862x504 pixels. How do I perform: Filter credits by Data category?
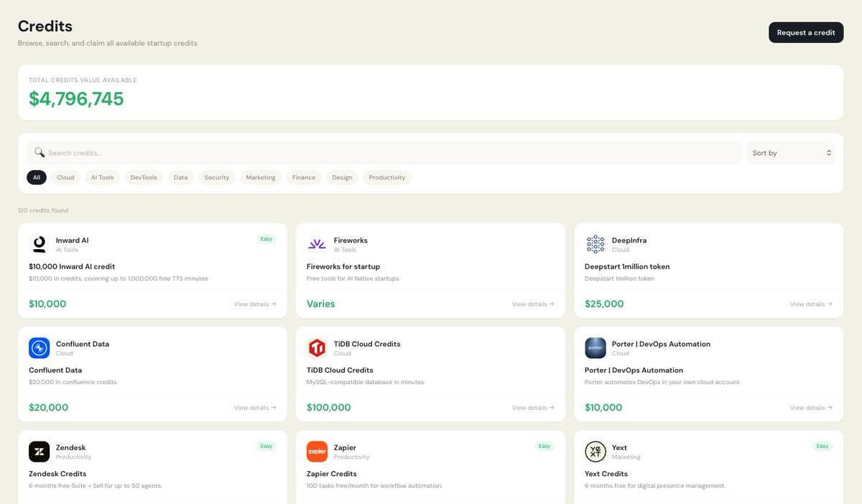[x=181, y=177]
